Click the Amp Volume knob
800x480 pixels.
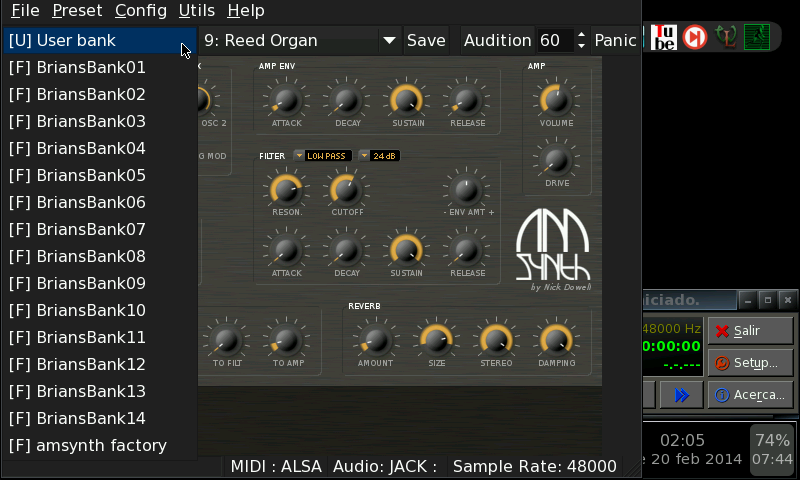556,100
